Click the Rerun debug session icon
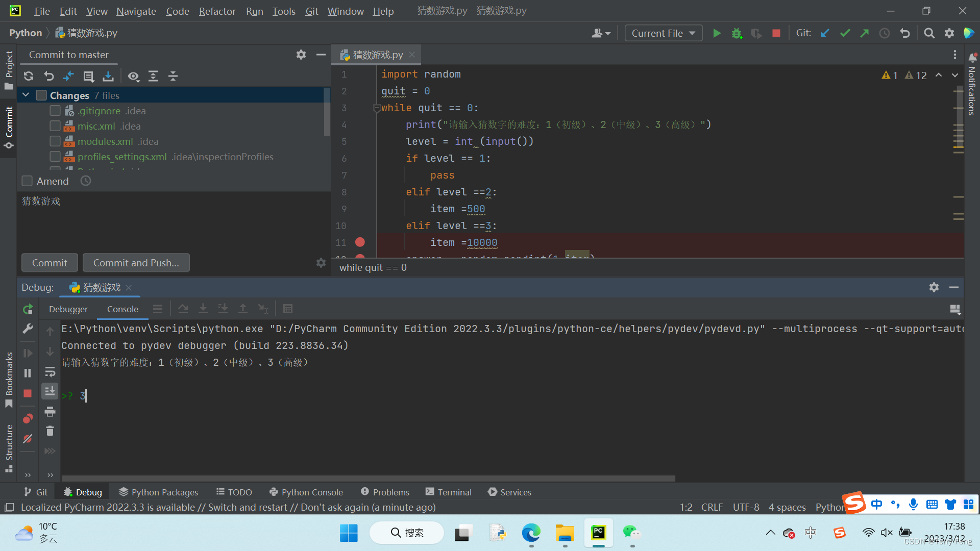Screen dimensions: 980x551 [28, 309]
